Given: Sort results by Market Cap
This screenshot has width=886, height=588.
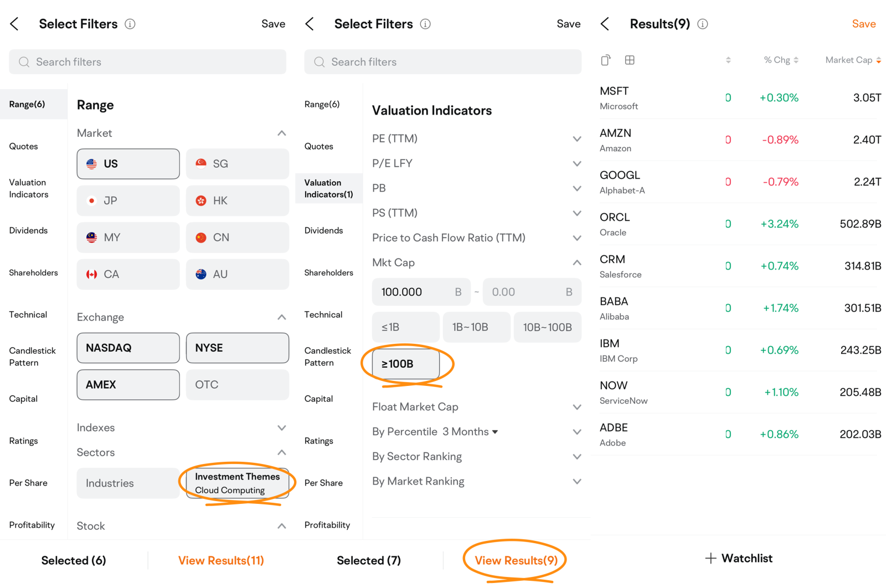Looking at the screenshot, I should [x=853, y=60].
